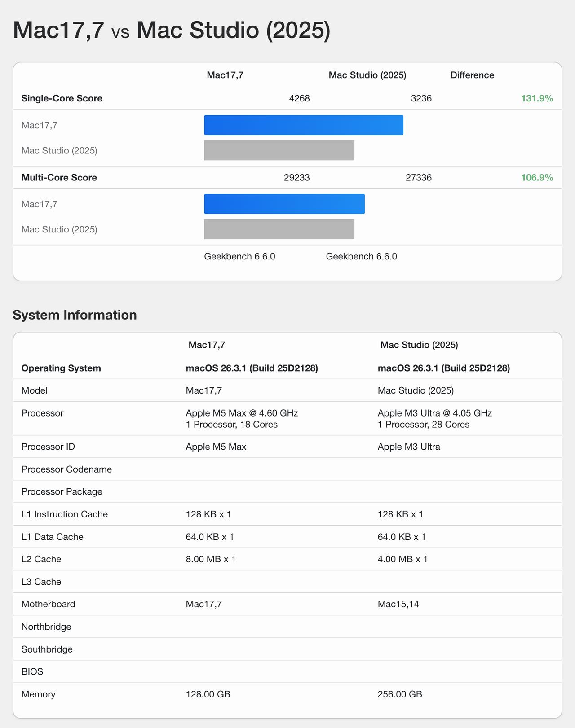Select "Apple M3 Ultra @ 4.05 GHz"

pyautogui.click(x=435, y=413)
